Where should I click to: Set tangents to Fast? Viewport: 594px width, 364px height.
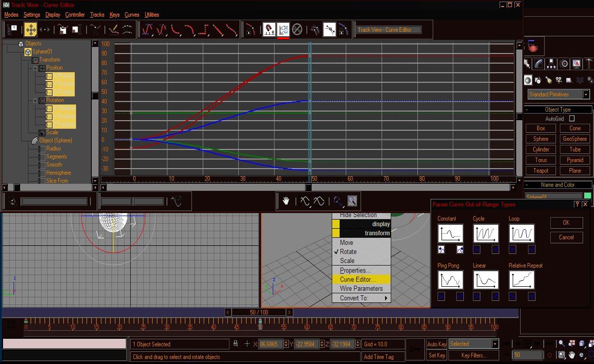[175, 29]
